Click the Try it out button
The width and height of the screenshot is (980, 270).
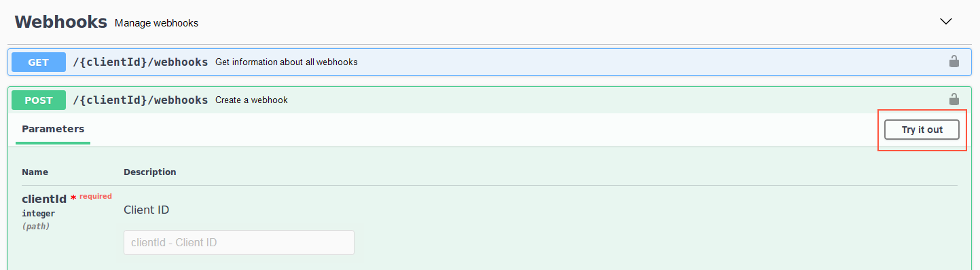tap(922, 130)
